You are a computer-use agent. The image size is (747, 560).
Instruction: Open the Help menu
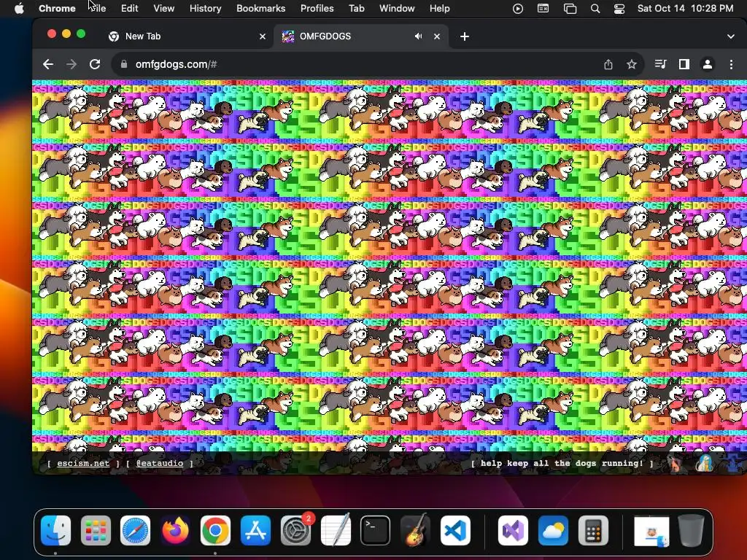pyautogui.click(x=439, y=8)
